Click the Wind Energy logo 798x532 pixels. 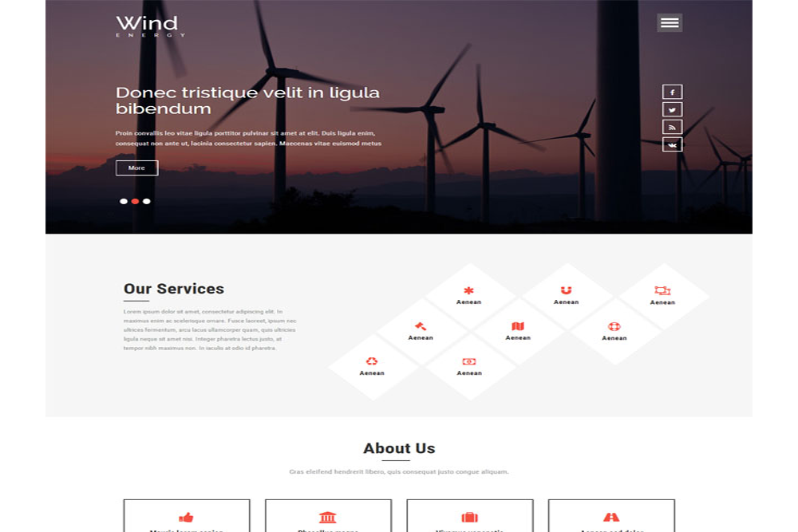pyautogui.click(x=150, y=26)
